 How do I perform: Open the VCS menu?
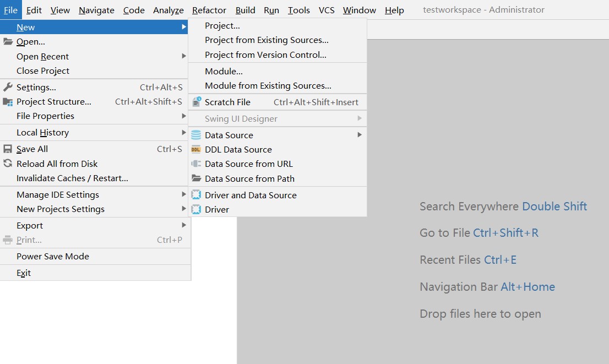coord(327,10)
